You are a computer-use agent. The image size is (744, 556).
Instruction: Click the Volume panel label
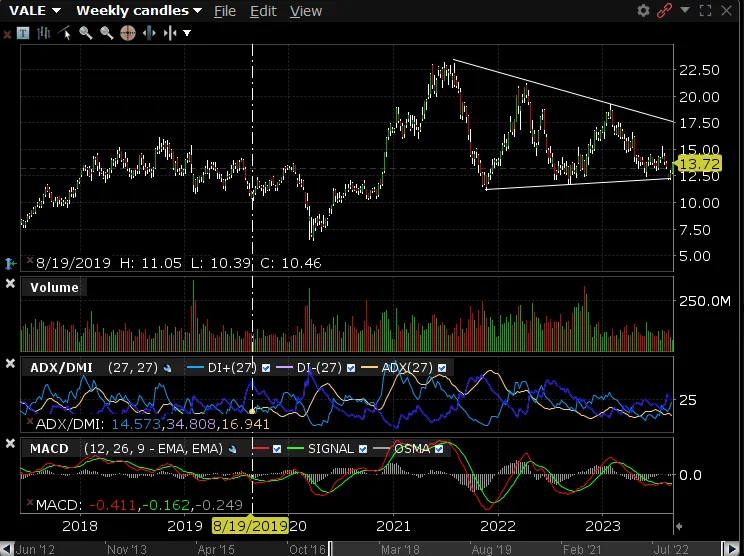pyautogui.click(x=54, y=287)
